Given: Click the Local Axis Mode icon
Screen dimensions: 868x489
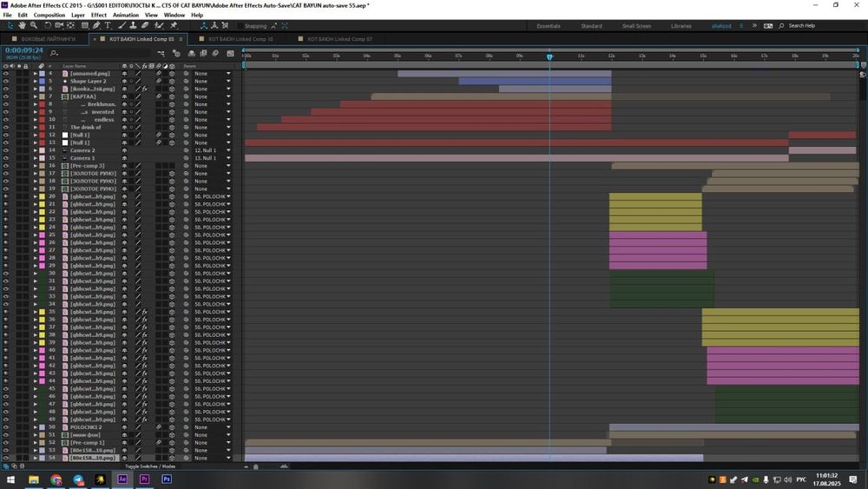Looking at the screenshot, I should click(204, 25).
